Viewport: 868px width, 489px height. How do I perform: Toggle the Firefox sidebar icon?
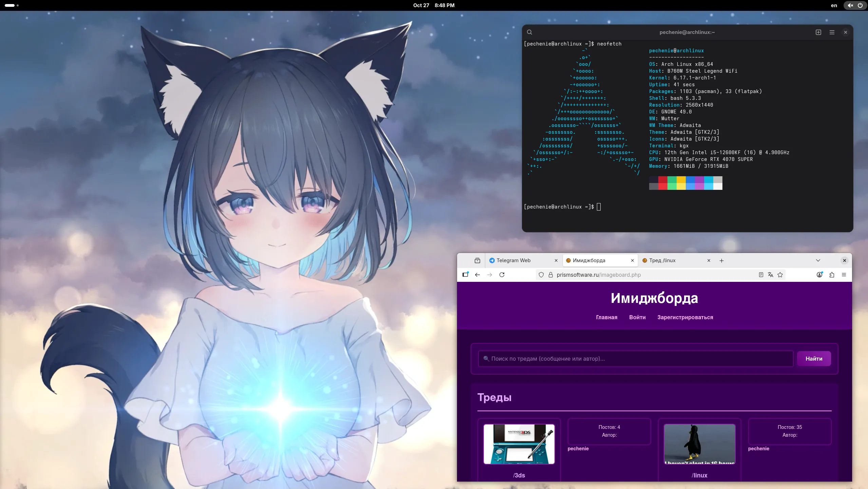466,275
